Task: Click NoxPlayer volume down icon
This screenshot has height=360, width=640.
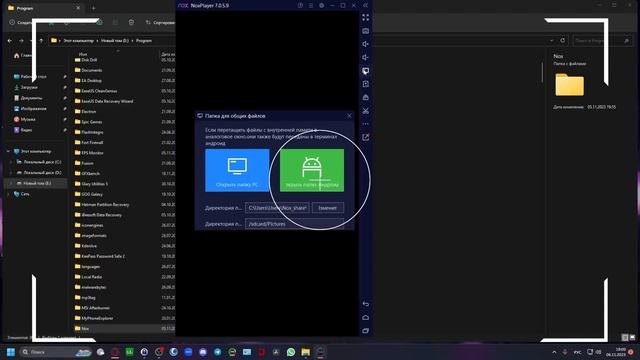Action: 366,58
